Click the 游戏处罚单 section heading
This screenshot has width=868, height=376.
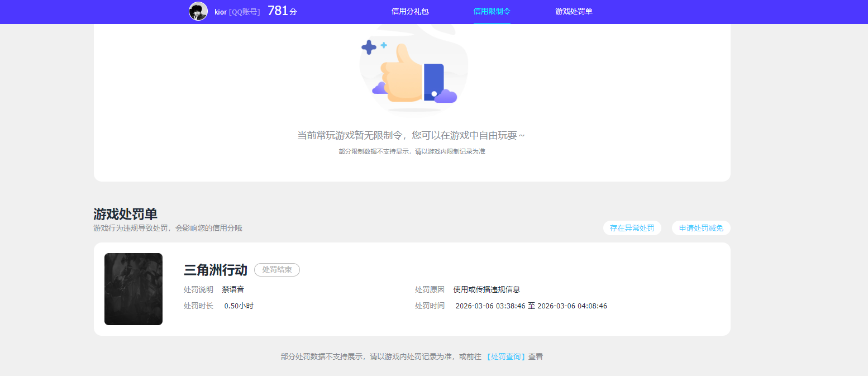[125, 214]
